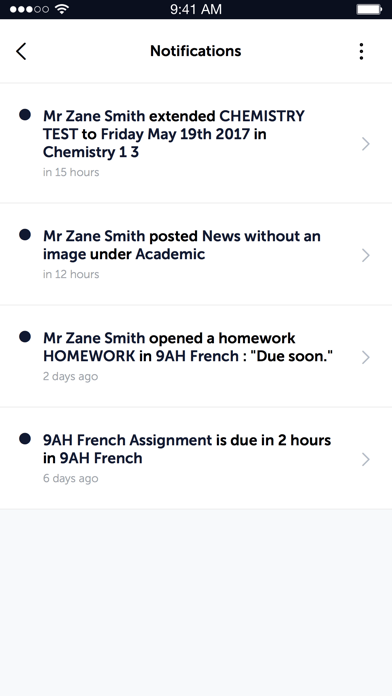392x696 pixels.
Task: Open the French Assignment due chevron arrow
Action: point(366,459)
